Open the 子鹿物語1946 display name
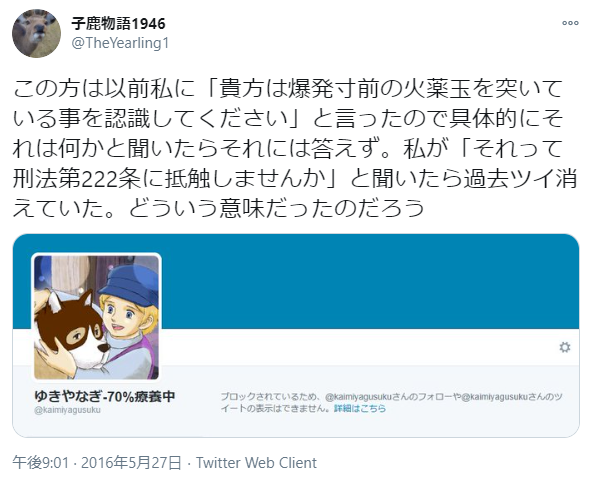593x485 pixels. point(118,23)
